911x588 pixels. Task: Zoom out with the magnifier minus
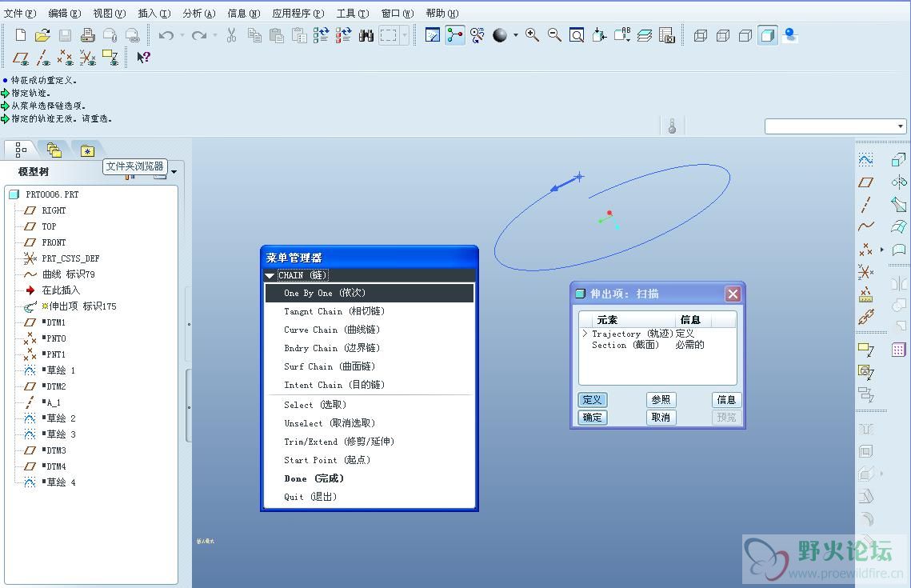click(x=555, y=35)
